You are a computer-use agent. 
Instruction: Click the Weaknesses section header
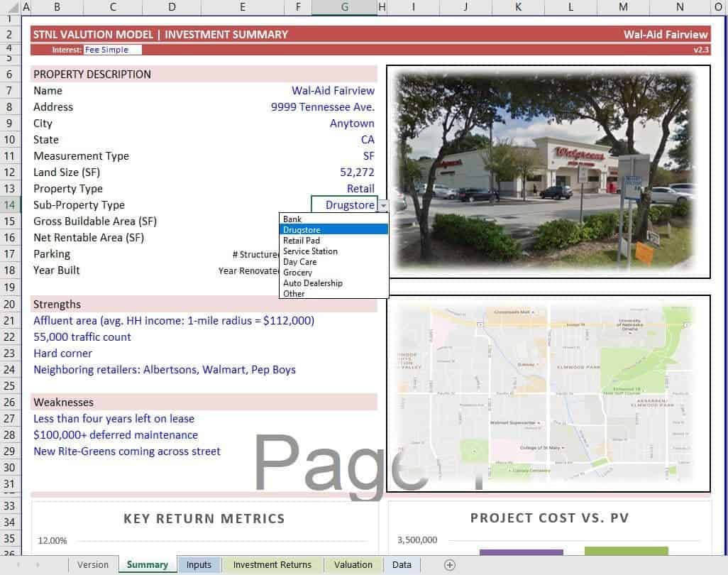[204, 402]
